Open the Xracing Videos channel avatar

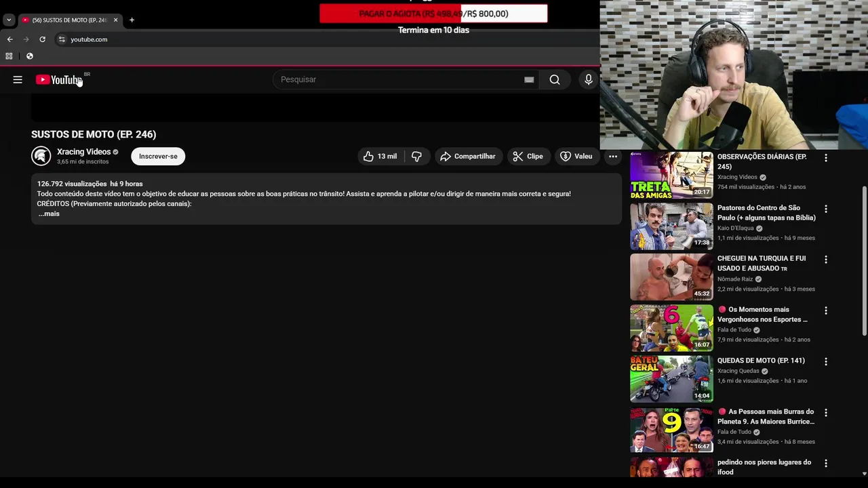[41, 157]
